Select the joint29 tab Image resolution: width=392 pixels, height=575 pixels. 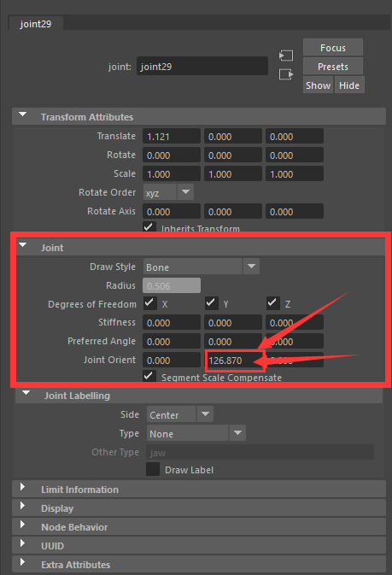36,24
